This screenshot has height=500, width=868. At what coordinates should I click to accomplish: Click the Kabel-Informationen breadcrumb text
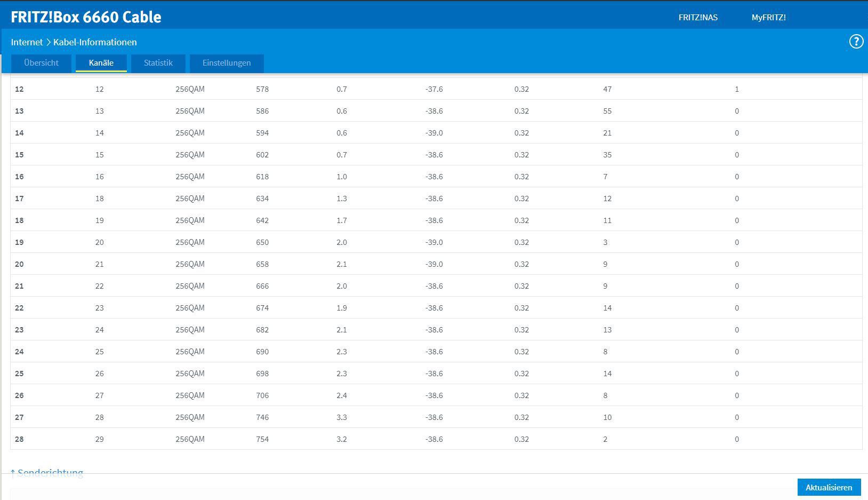point(95,42)
